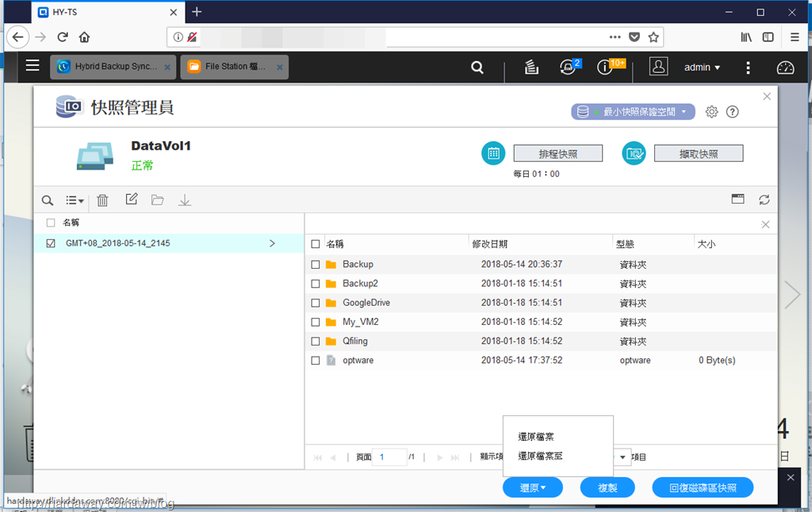
Task: Check the GoogleDrive folder checkbox
Action: [316, 303]
